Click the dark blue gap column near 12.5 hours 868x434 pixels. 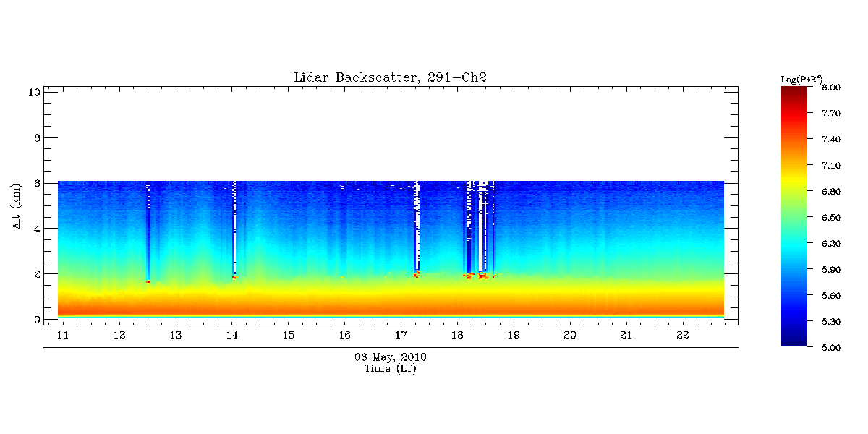pos(148,231)
